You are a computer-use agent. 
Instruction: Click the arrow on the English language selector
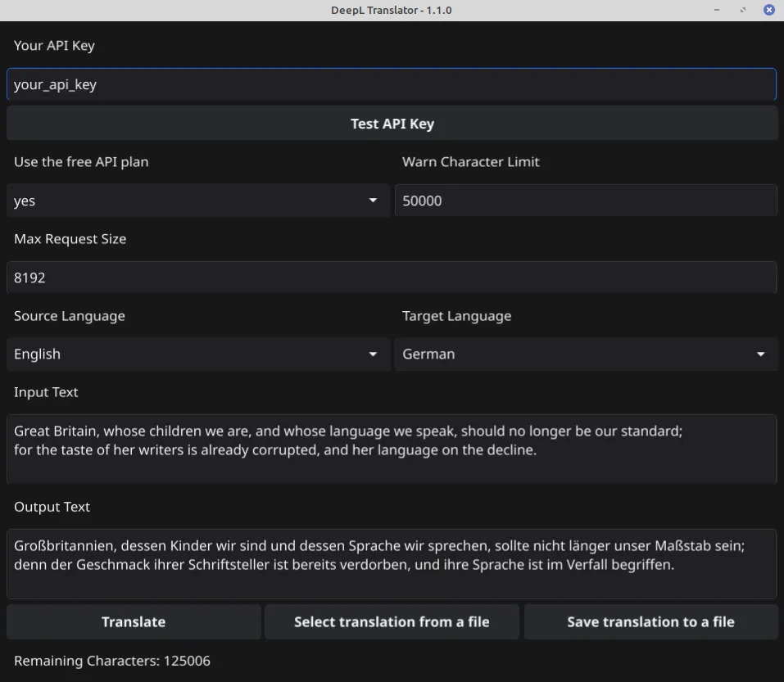(373, 354)
